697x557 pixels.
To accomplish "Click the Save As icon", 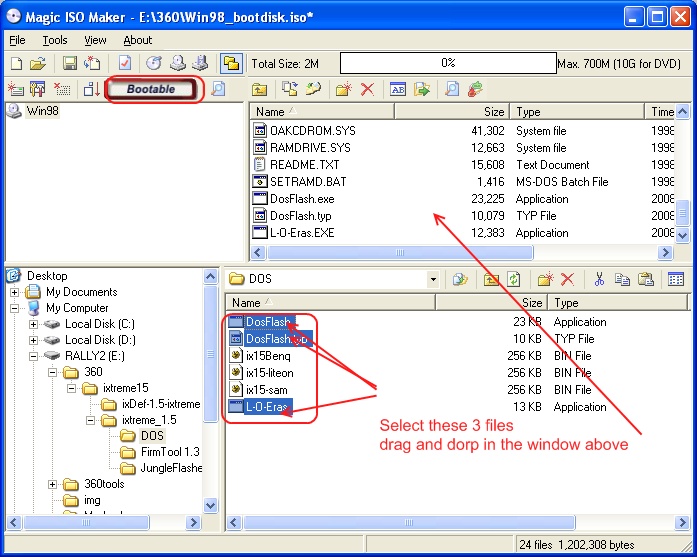I will (92, 64).
